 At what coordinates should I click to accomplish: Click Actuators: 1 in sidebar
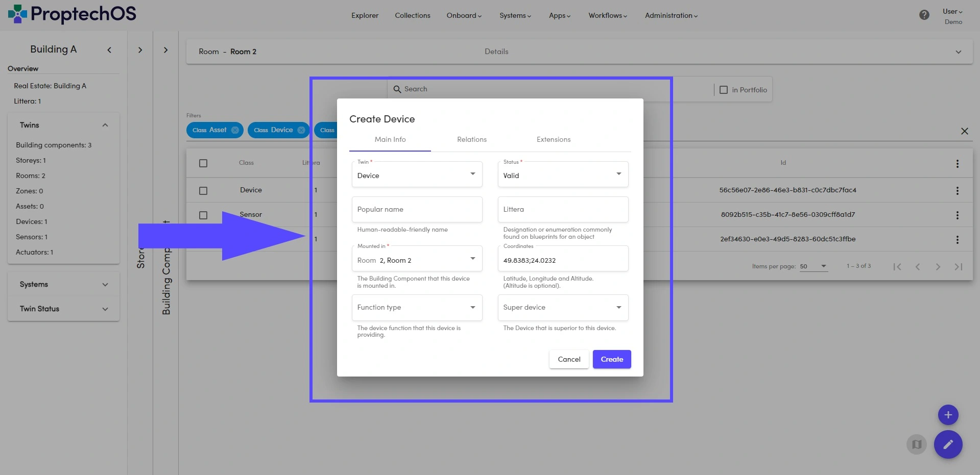(34, 252)
